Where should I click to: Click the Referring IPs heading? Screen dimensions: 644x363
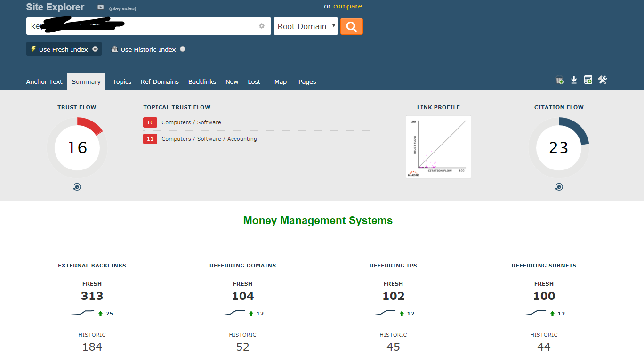(x=394, y=266)
